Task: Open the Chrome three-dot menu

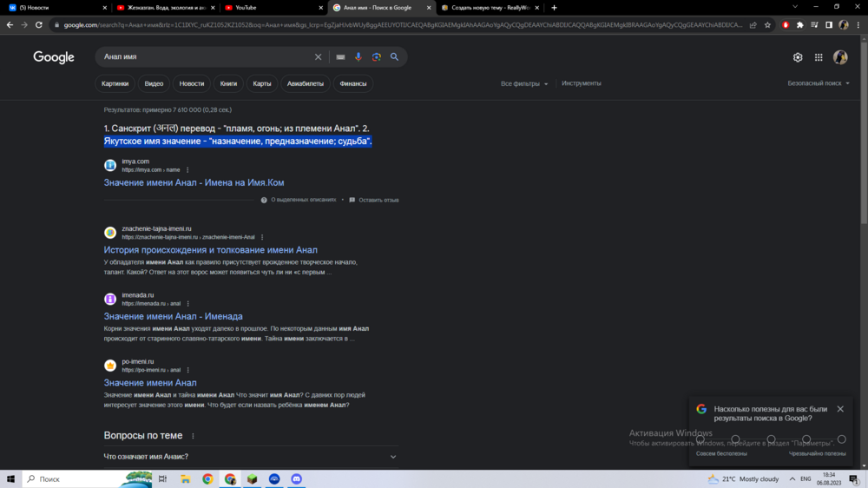Action: point(858,25)
